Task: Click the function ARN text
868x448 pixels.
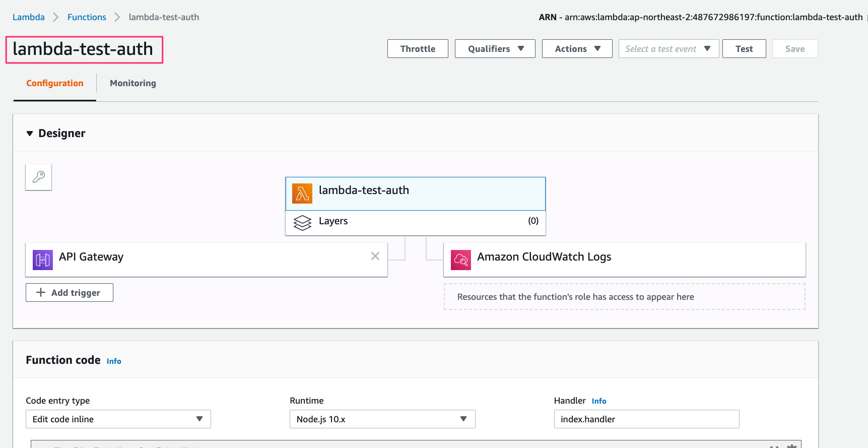Action: (x=701, y=17)
